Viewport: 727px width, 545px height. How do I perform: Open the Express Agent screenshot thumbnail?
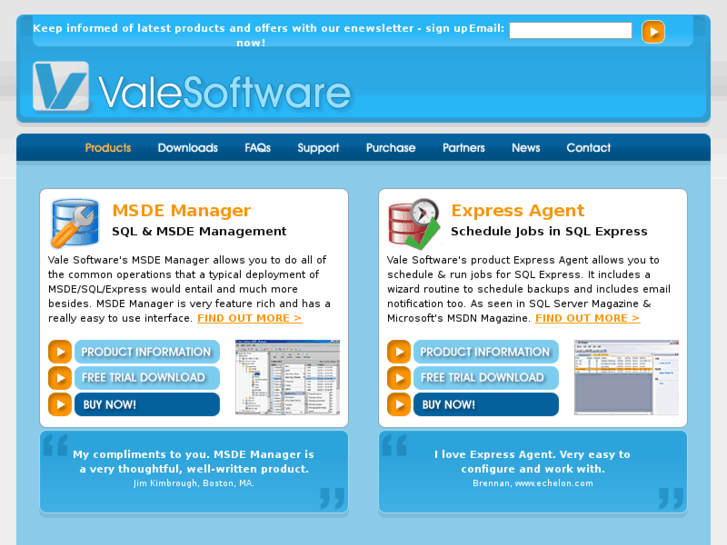[626, 377]
